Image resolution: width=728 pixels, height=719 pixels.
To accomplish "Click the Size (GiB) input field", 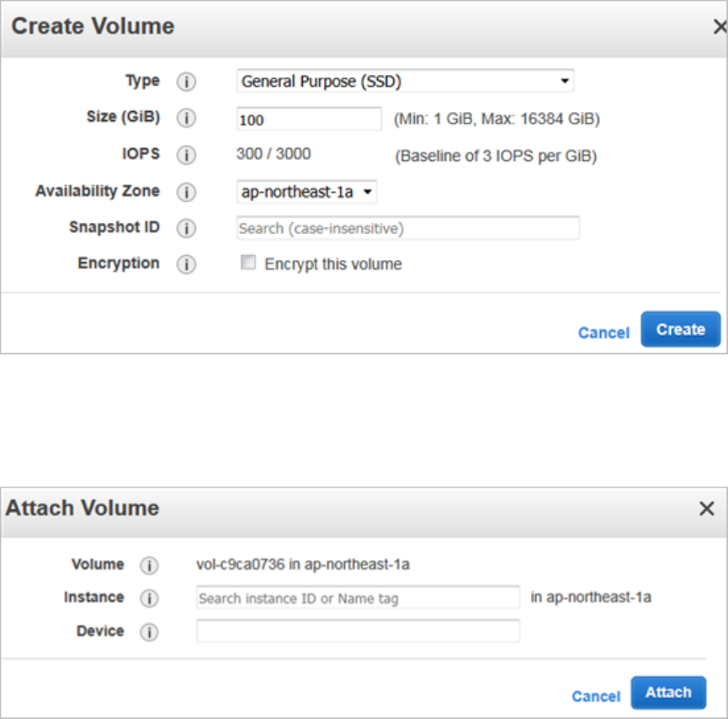I will (310, 120).
